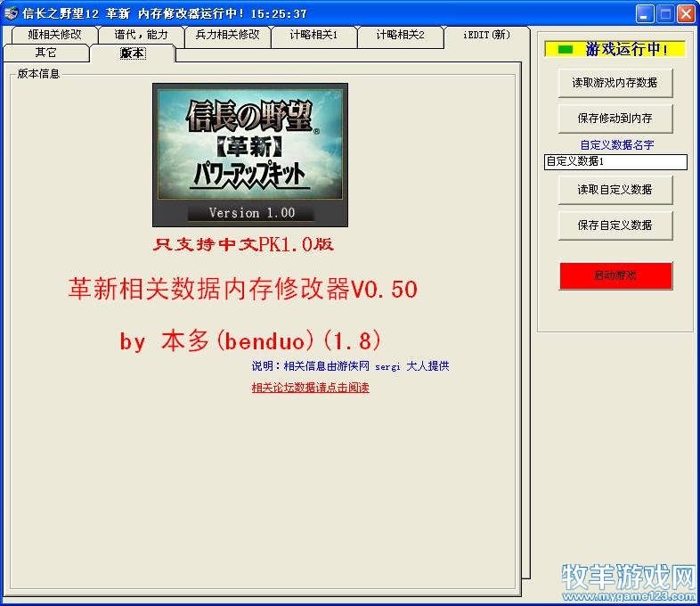Viewport: 700px width, 606px height.
Task: Open the 姬相关修改 tab
Action: coord(54,35)
